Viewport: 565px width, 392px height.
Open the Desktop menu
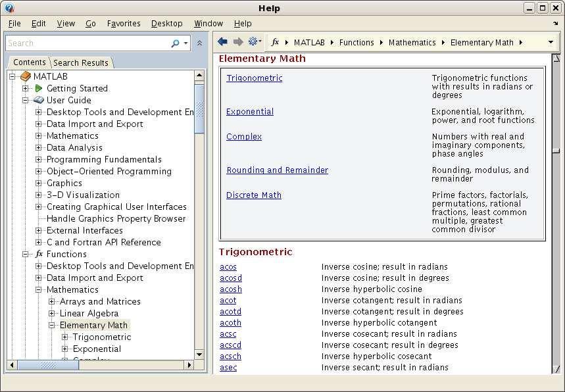pos(167,24)
